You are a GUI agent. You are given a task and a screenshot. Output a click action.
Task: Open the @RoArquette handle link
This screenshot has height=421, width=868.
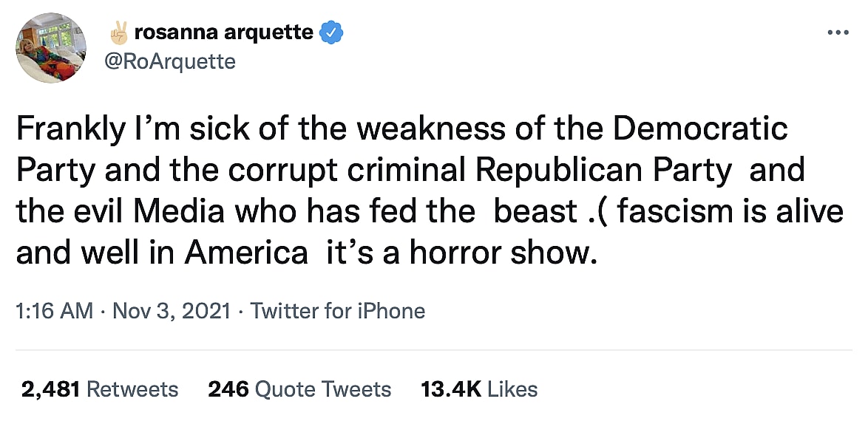[172, 61]
